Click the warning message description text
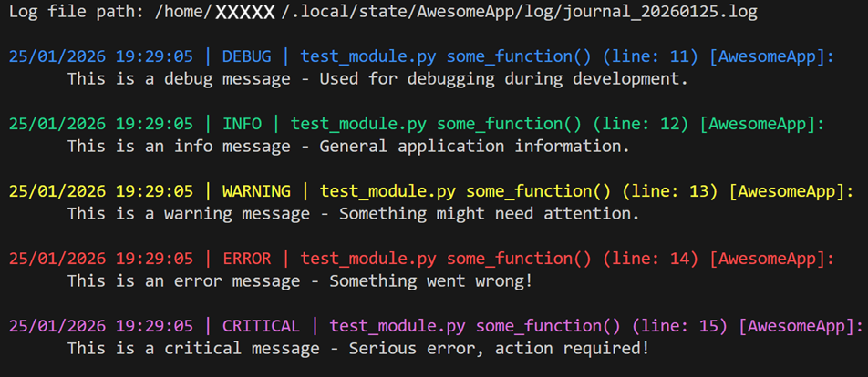 tap(353, 214)
